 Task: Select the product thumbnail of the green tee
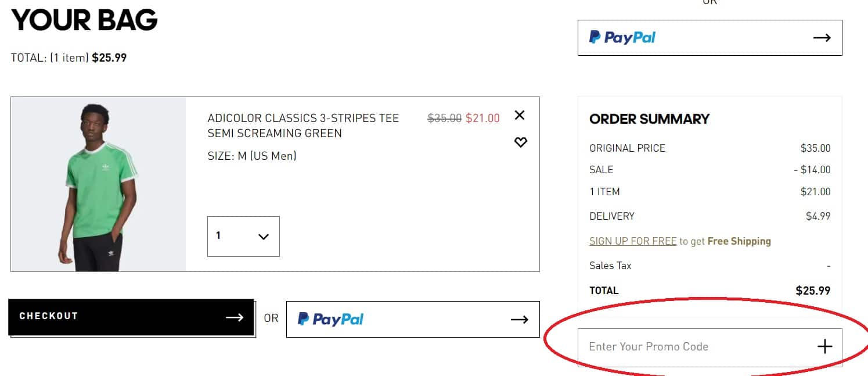click(98, 184)
